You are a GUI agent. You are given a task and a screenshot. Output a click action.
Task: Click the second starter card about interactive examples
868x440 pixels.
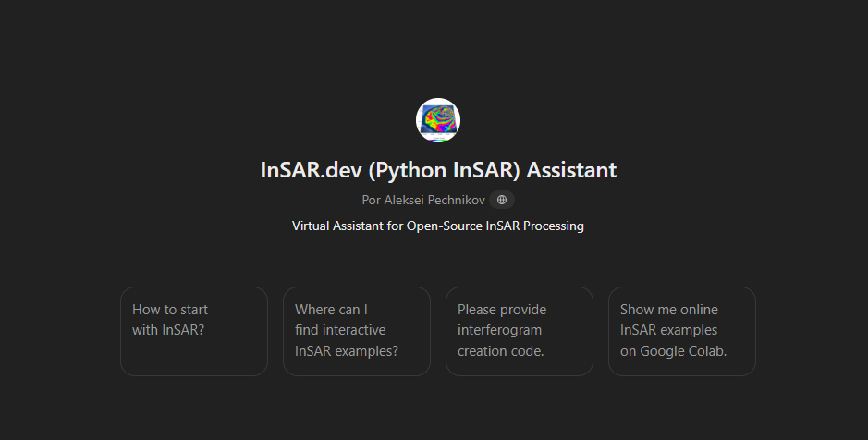[x=356, y=331]
